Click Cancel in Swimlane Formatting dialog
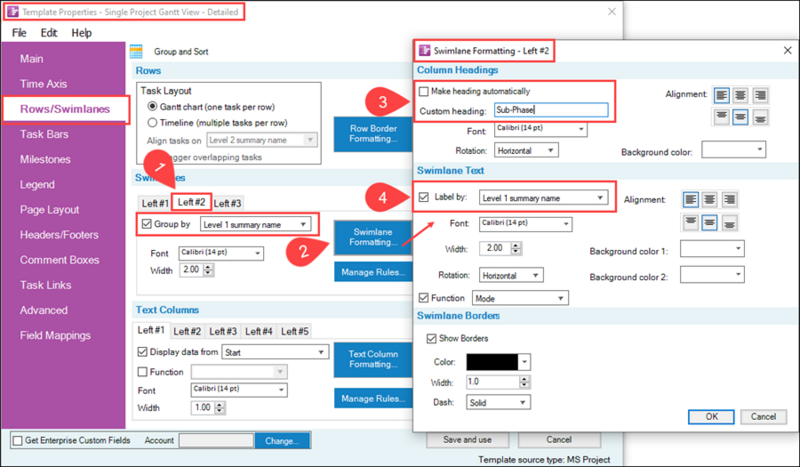This screenshot has width=800, height=467. click(x=763, y=416)
